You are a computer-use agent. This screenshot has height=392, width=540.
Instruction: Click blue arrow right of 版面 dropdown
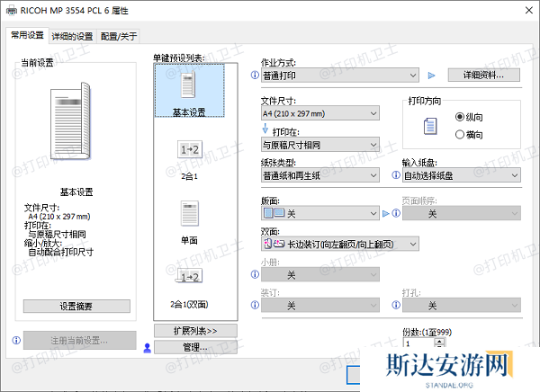click(386, 214)
